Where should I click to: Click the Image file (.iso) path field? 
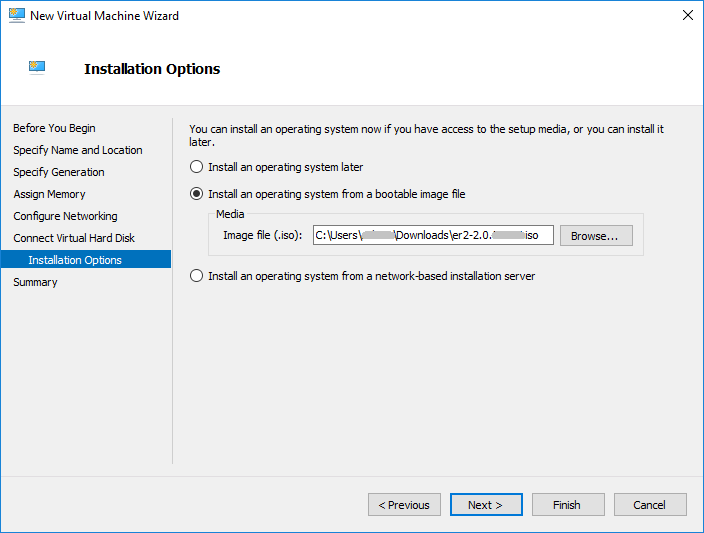[432, 236]
